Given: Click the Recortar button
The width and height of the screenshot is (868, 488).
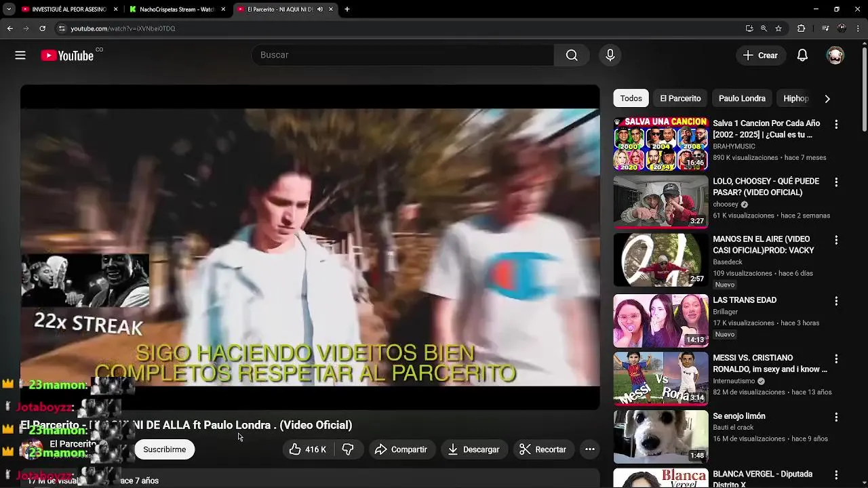Looking at the screenshot, I should [542, 449].
